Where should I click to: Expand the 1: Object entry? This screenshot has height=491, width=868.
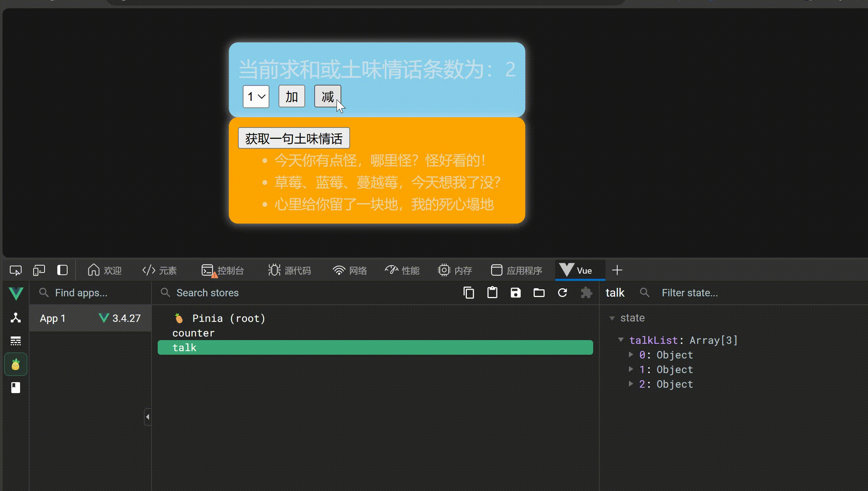pyautogui.click(x=630, y=369)
